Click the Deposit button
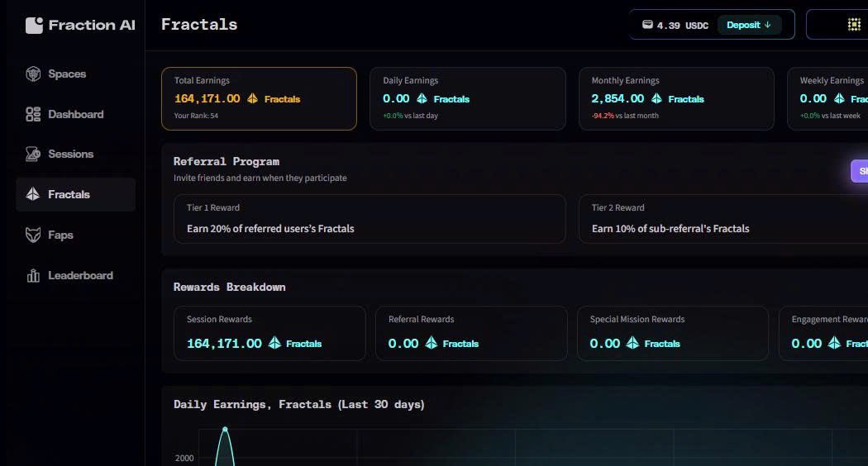 pyautogui.click(x=749, y=25)
